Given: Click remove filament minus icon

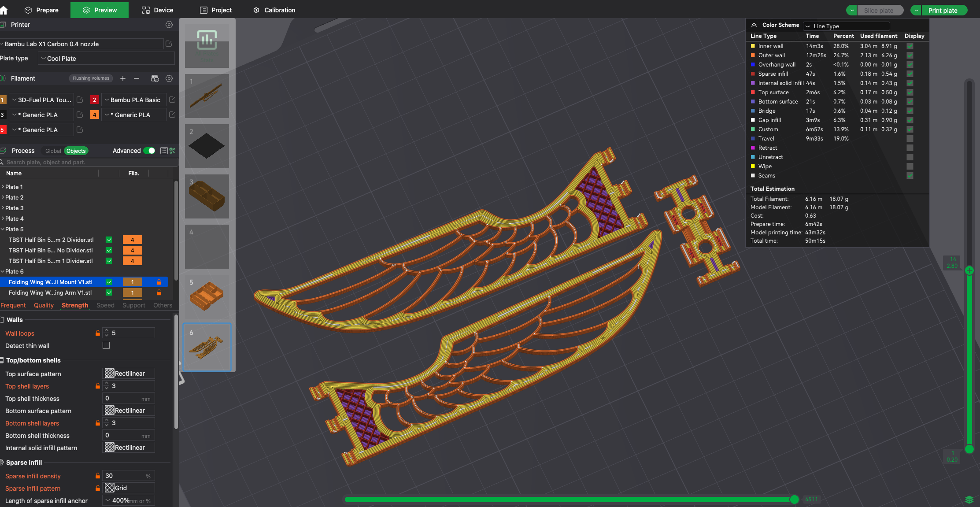Looking at the screenshot, I should (x=137, y=78).
